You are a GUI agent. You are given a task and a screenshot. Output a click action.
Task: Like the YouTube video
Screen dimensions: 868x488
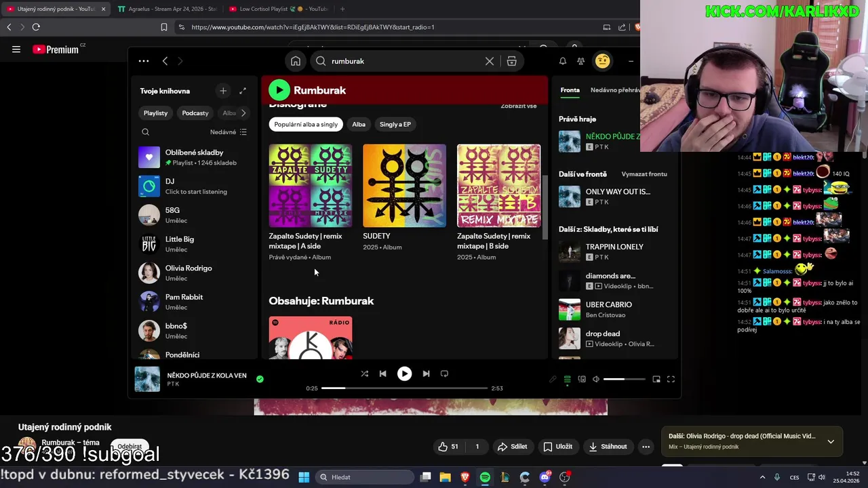[448, 447]
